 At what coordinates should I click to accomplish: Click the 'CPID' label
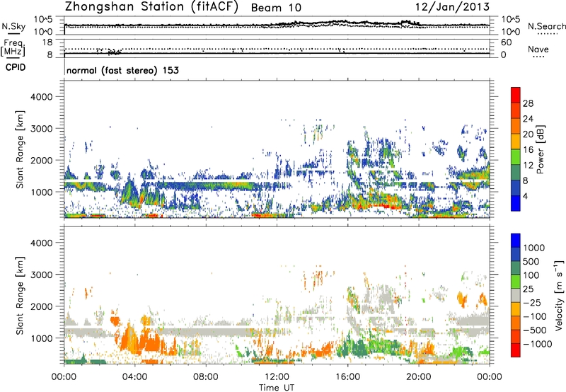pyautogui.click(x=16, y=67)
